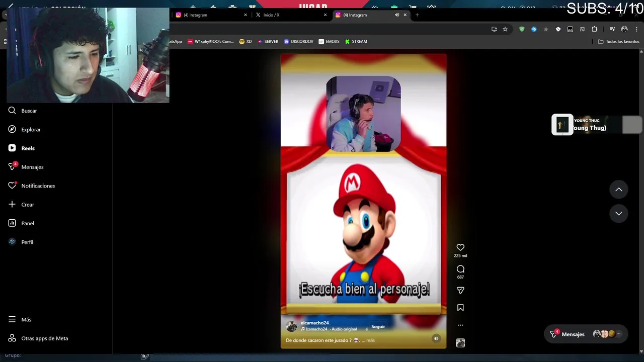644x362 pixels.
Task: Bookmark this page with star icon
Action: click(505, 29)
